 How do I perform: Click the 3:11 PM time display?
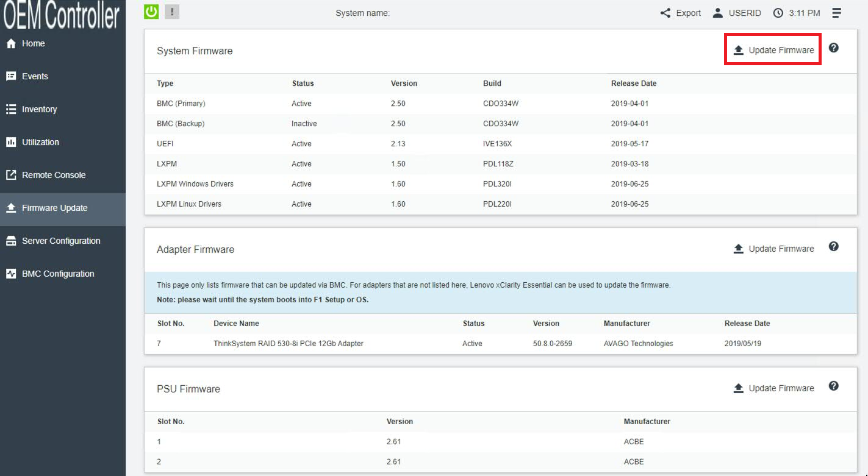(x=805, y=13)
